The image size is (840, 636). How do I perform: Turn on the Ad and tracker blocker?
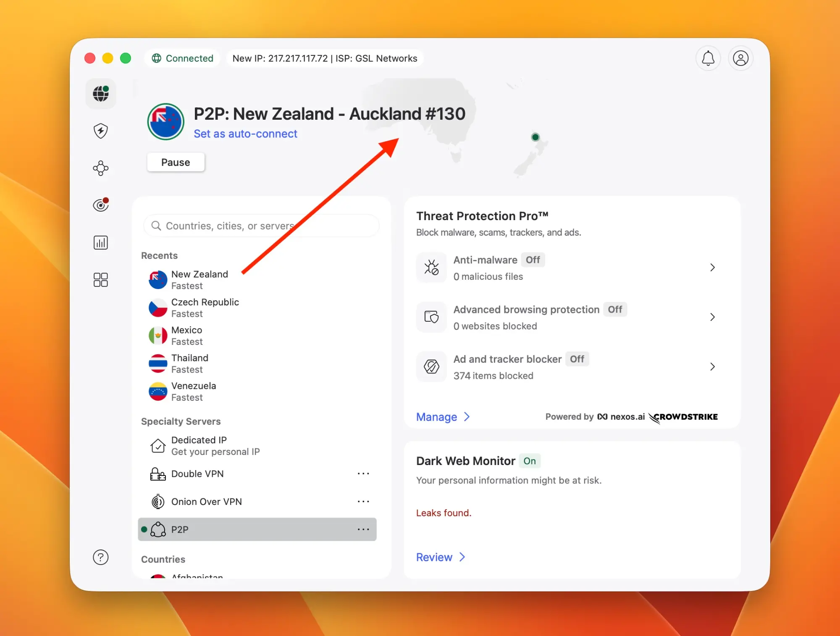click(577, 359)
